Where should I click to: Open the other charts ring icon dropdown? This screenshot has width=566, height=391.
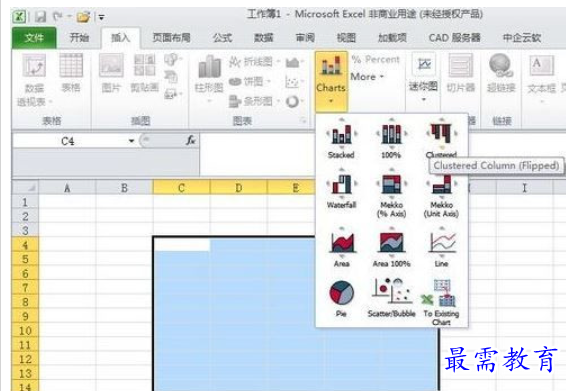tap(294, 102)
